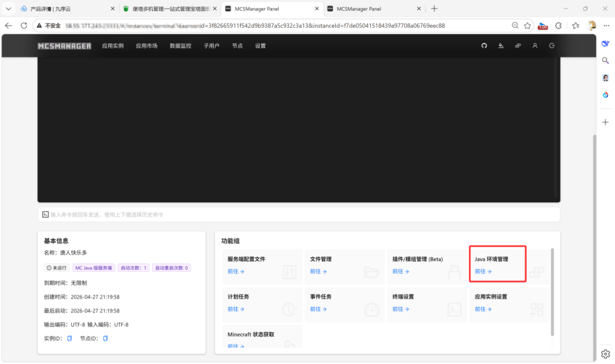The width and height of the screenshot is (615, 364).
Task: Click the 不安全 security warning indicator
Action: pos(48,26)
